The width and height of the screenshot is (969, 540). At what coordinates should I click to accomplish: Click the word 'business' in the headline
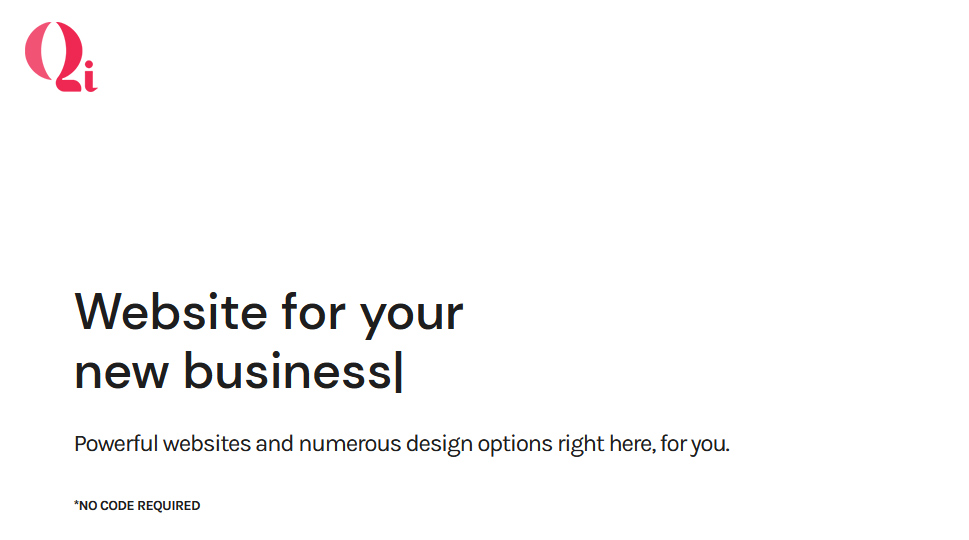coord(287,370)
